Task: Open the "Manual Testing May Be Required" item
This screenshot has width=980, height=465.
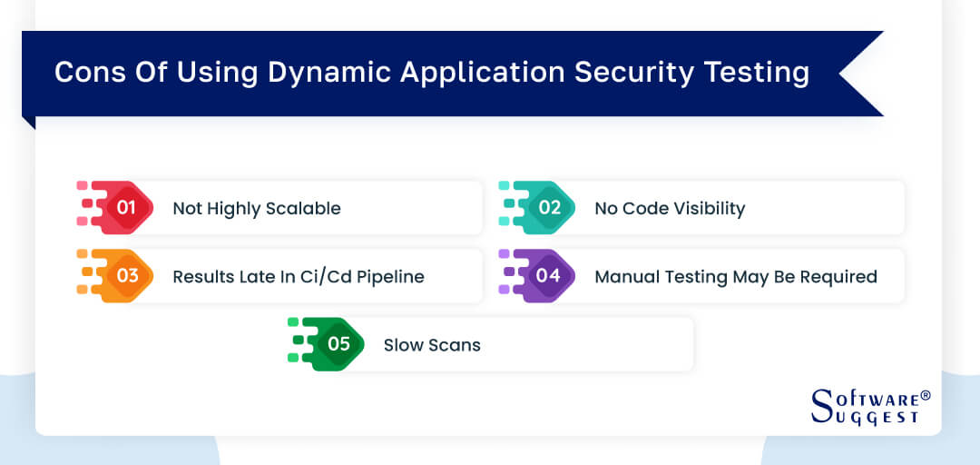Action: coord(735,276)
